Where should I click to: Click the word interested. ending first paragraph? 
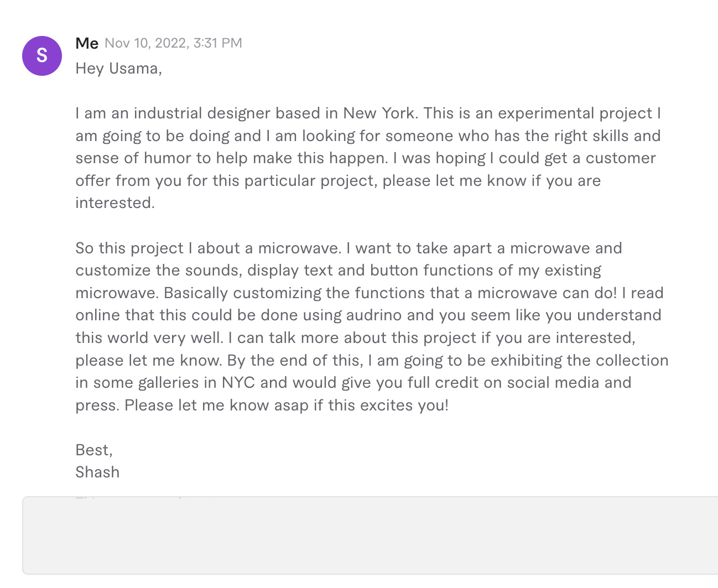(115, 203)
